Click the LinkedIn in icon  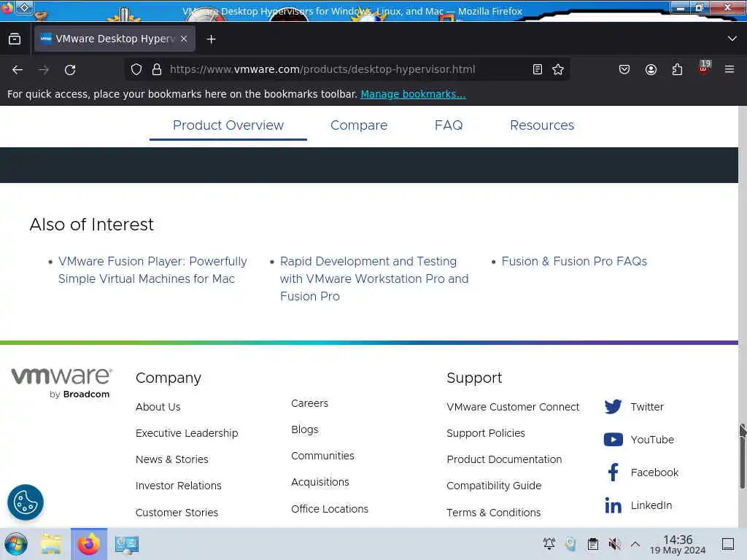click(613, 505)
